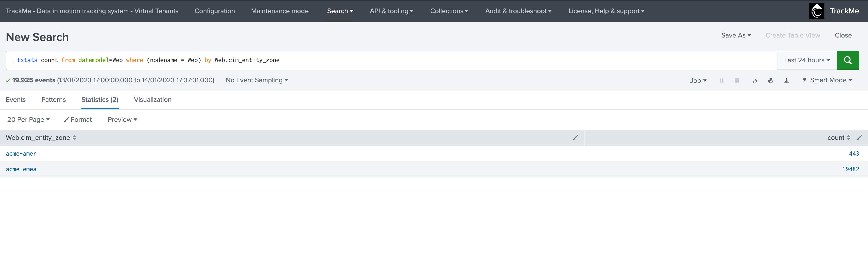Open the Search navigation menu
Screen dimensions: 868x264
(340, 11)
